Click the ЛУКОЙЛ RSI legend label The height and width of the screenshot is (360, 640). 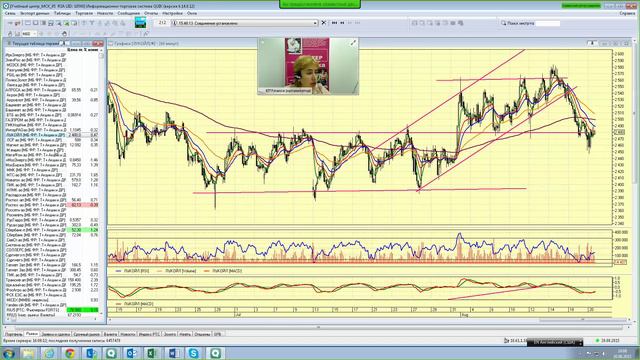click(134, 271)
